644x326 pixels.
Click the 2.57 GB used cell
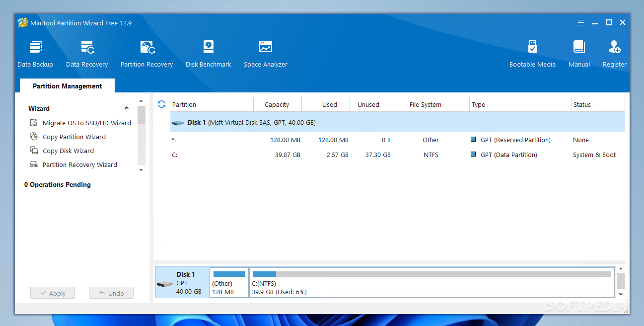tap(338, 155)
